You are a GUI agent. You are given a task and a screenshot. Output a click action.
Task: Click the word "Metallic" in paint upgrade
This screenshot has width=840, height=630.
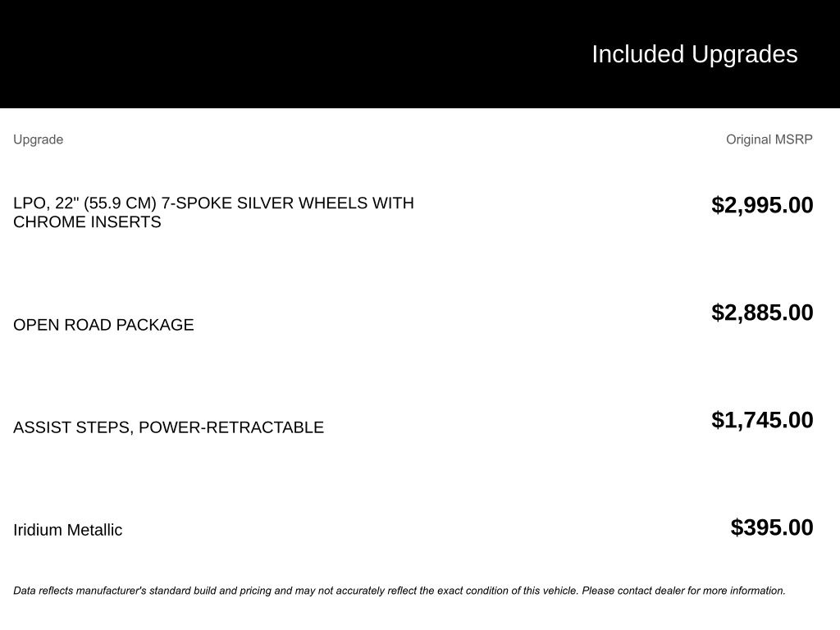click(95, 530)
